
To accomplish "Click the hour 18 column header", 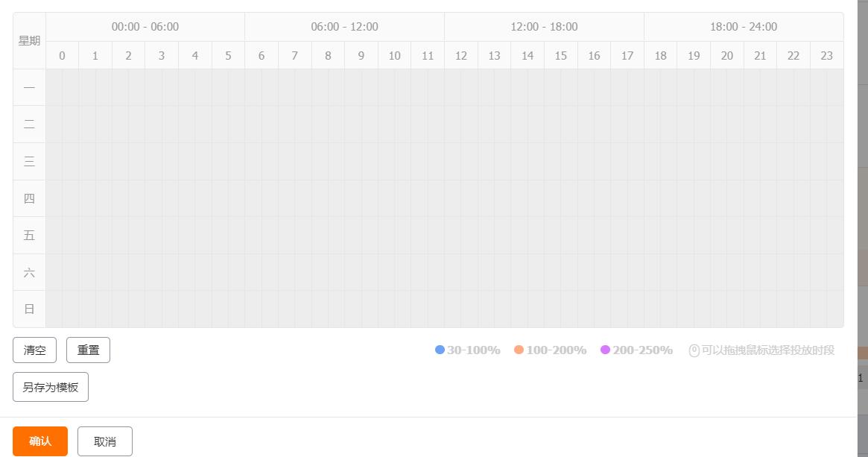I will coord(660,55).
